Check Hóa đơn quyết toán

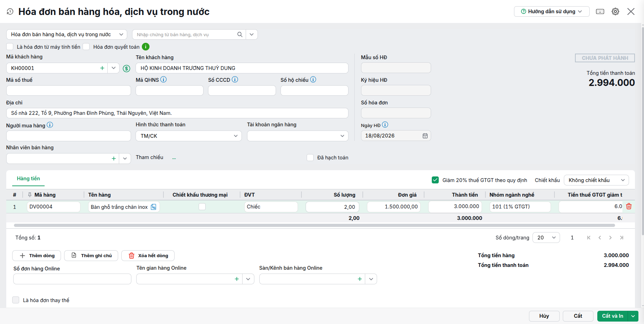(x=86, y=47)
